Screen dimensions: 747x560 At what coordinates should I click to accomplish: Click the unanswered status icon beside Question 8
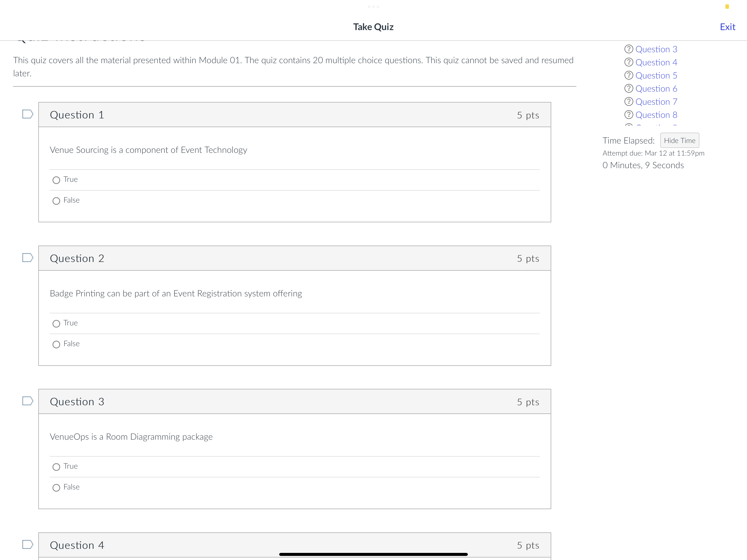(x=628, y=115)
